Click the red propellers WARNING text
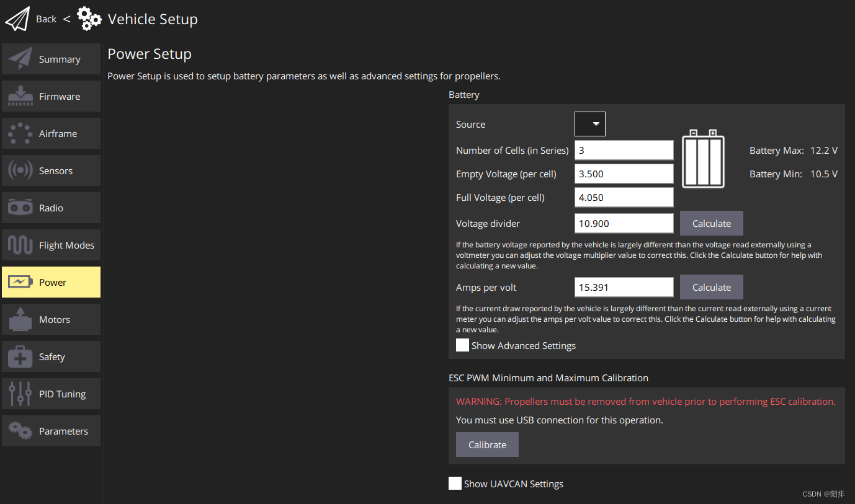This screenshot has height=504, width=855. pyautogui.click(x=646, y=401)
